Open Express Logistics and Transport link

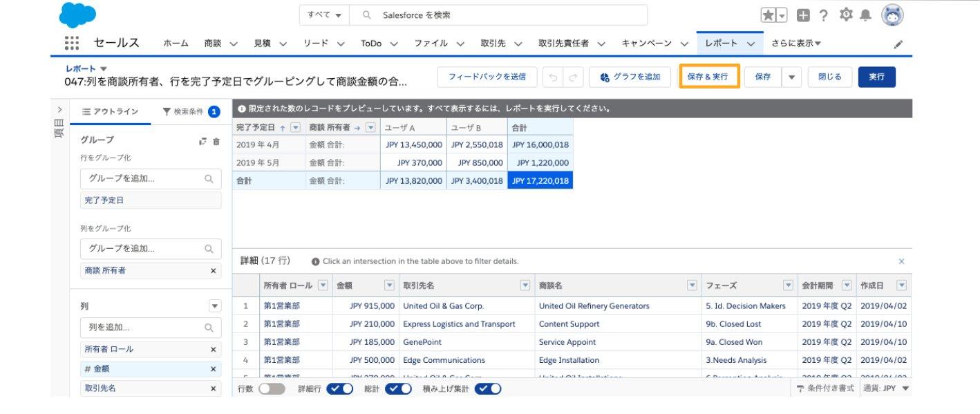pyautogui.click(x=459, y=324)
